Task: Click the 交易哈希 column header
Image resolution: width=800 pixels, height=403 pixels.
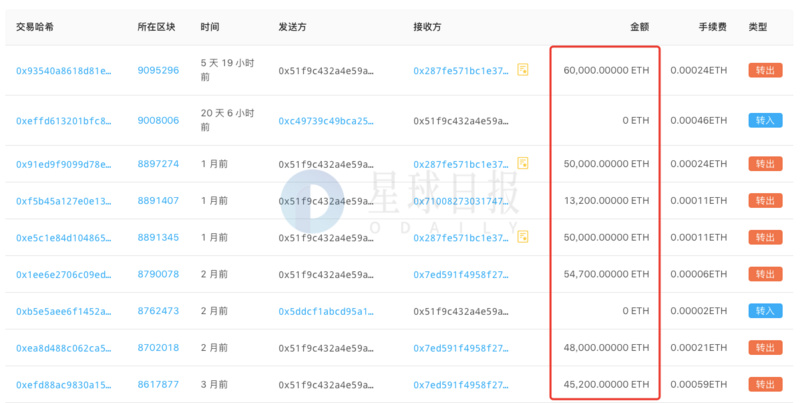Action: [x=35, y=27]
